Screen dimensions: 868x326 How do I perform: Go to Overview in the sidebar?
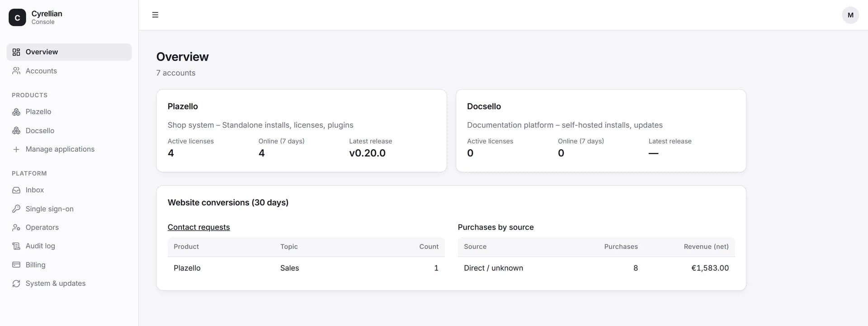click(69, 52)
